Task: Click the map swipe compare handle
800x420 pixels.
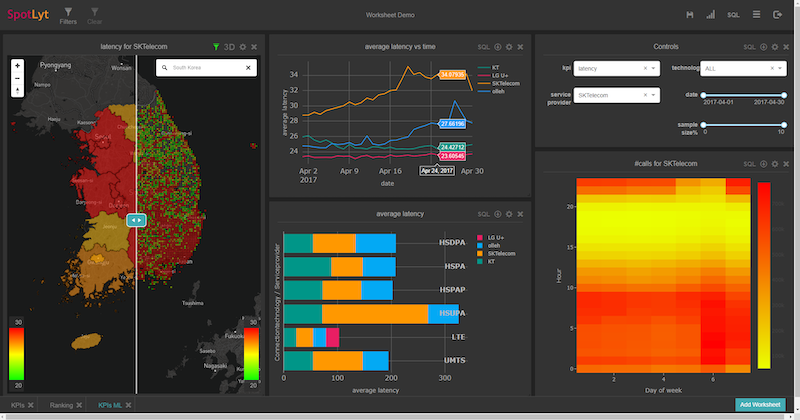Action: click(x=136, y=220)
